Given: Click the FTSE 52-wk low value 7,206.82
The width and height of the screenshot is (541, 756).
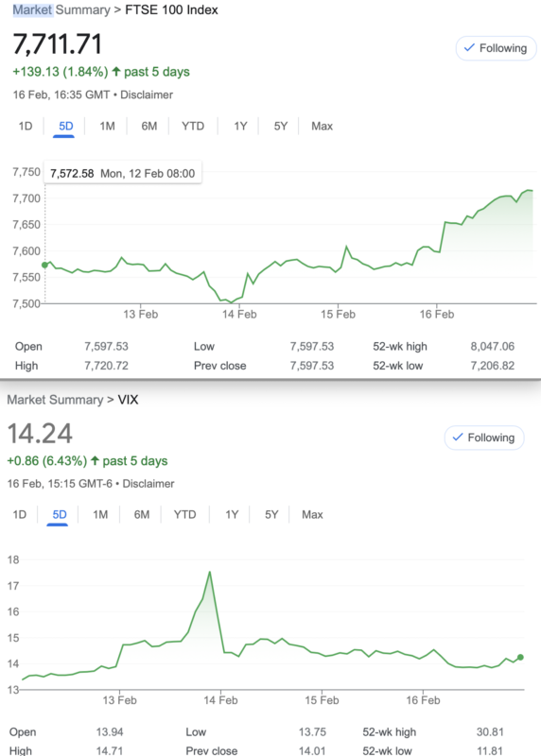Looking at the screenshot, I should (x=492, y=366).
